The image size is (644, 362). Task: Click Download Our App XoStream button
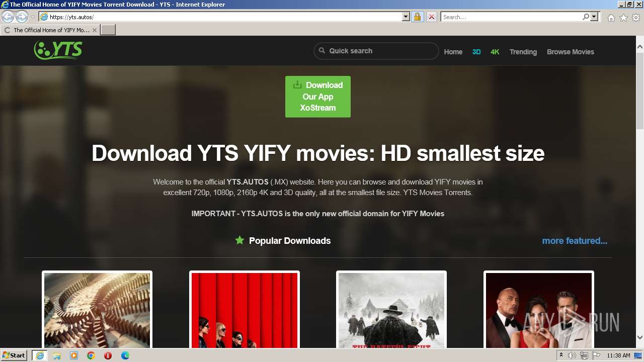pos(318,97)
